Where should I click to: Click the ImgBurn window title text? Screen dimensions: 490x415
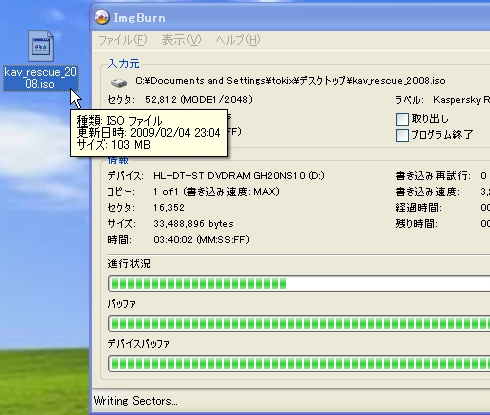139,18
